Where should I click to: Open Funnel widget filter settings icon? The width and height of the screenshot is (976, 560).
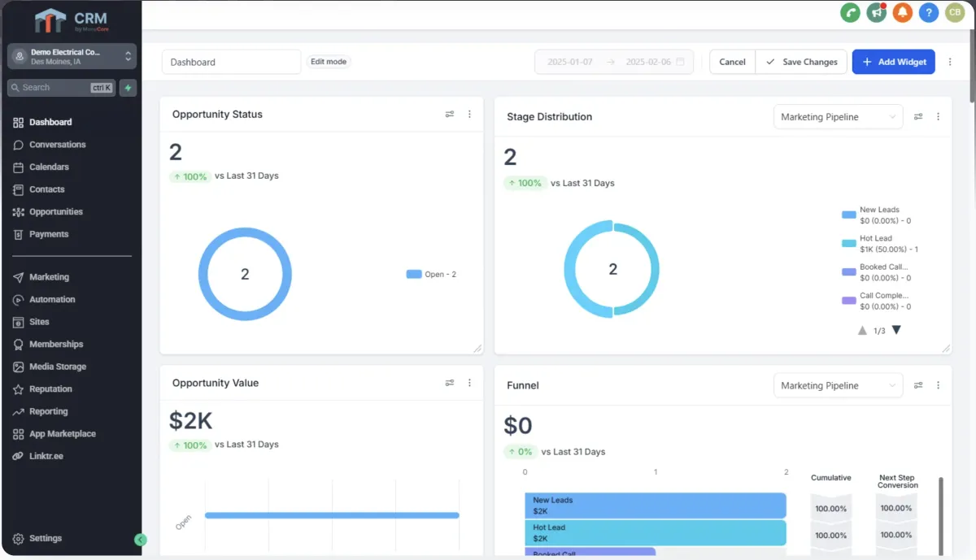[x=918, y=385]
